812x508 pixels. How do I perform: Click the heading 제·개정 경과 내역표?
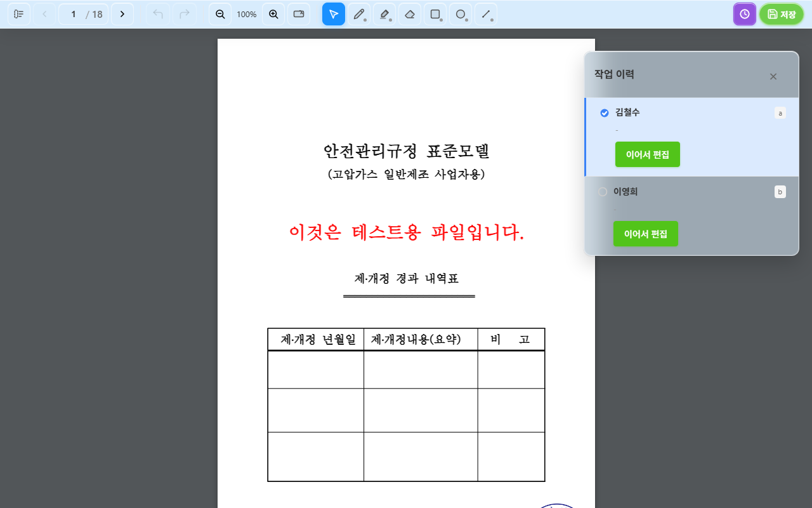(x=407, y=278)
